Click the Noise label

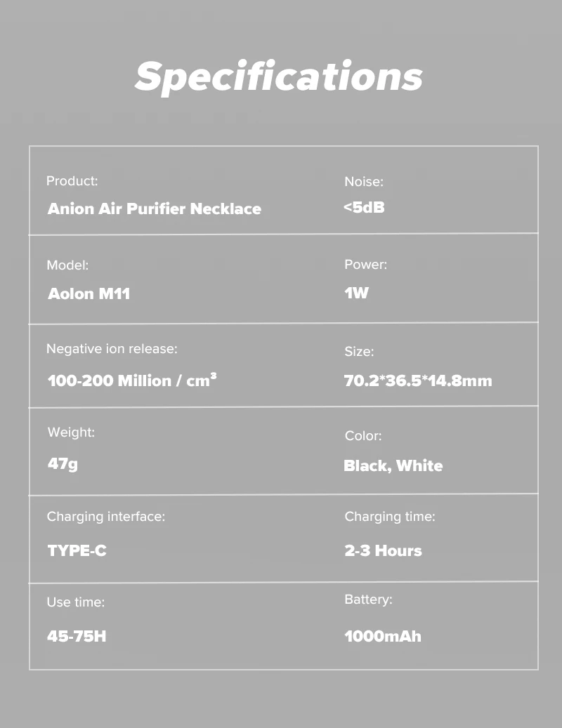coord(364,182)
